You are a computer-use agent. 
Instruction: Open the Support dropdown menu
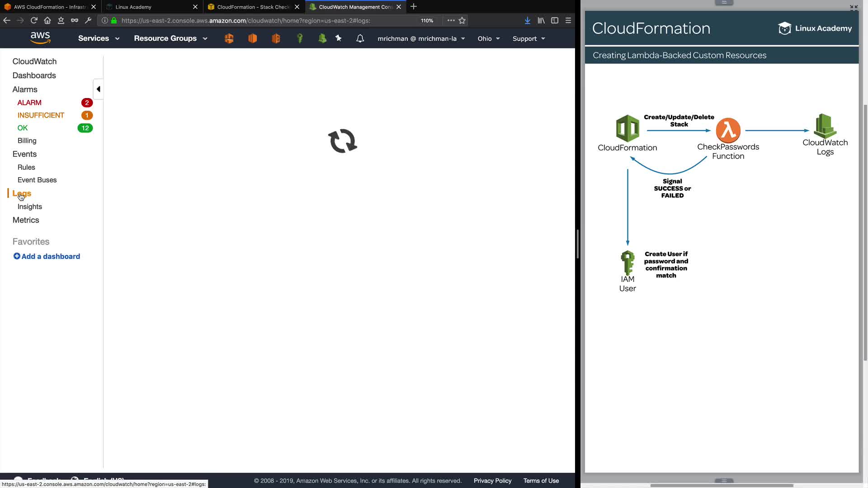pos(528,38)
